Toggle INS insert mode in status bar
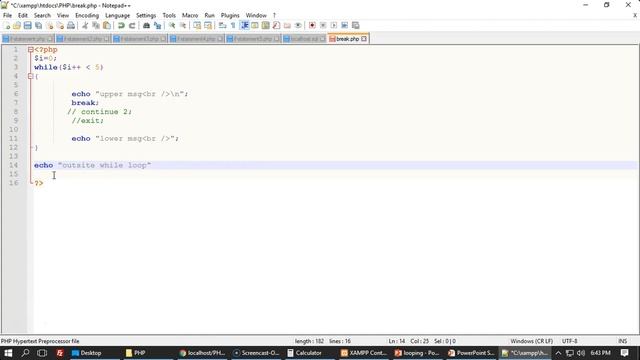This screenshot has height=360, width=640. [x=622, y=341]
